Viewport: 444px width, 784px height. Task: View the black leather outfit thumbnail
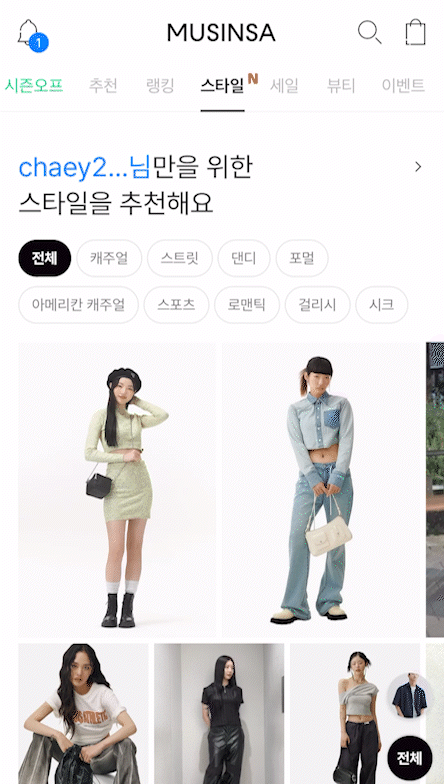click(219, 714)
